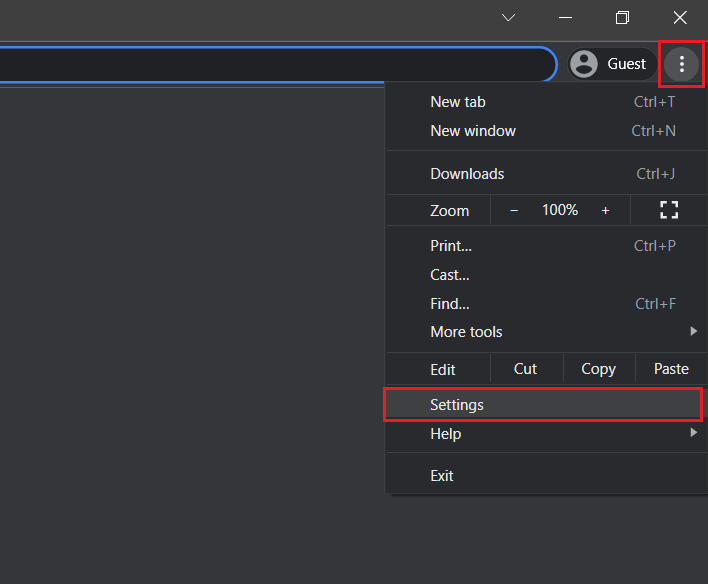
Task: Toggle fullscreen mode icon in Zoom row
Action: tap(669, 210)
